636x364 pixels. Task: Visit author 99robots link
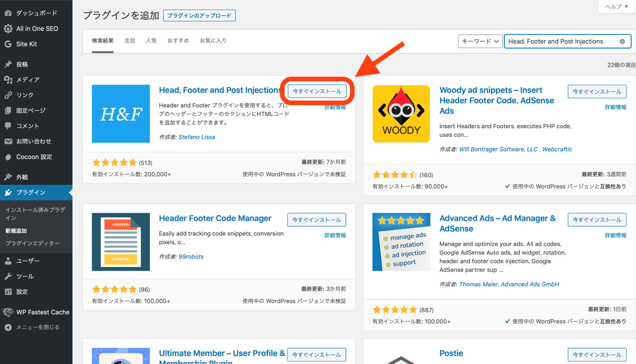tap(191, 256)
